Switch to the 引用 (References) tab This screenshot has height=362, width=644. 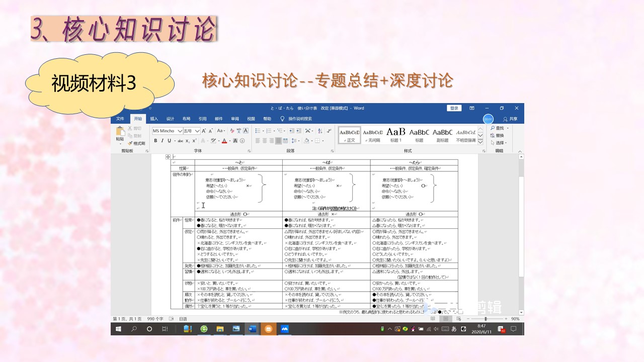202,119
